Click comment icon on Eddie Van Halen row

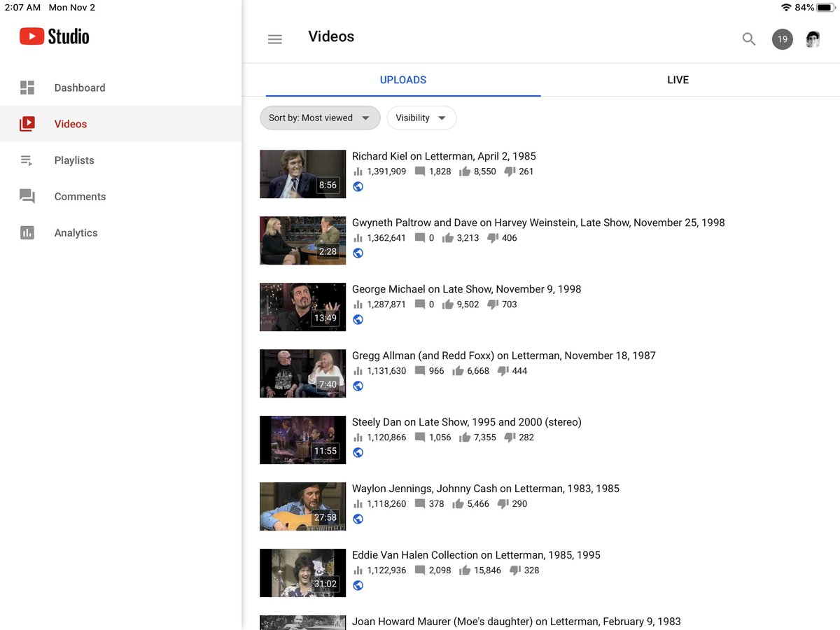point(420,570)
